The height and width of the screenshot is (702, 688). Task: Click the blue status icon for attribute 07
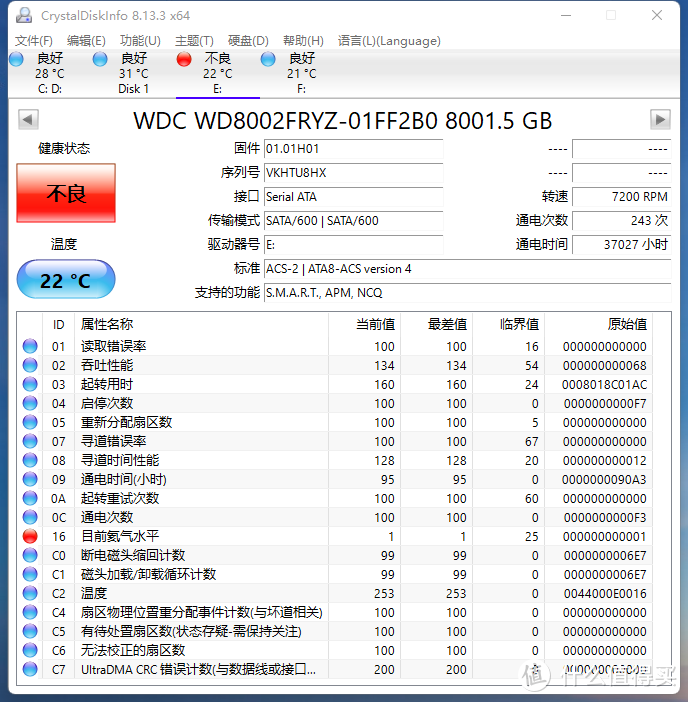click(30, 441)
